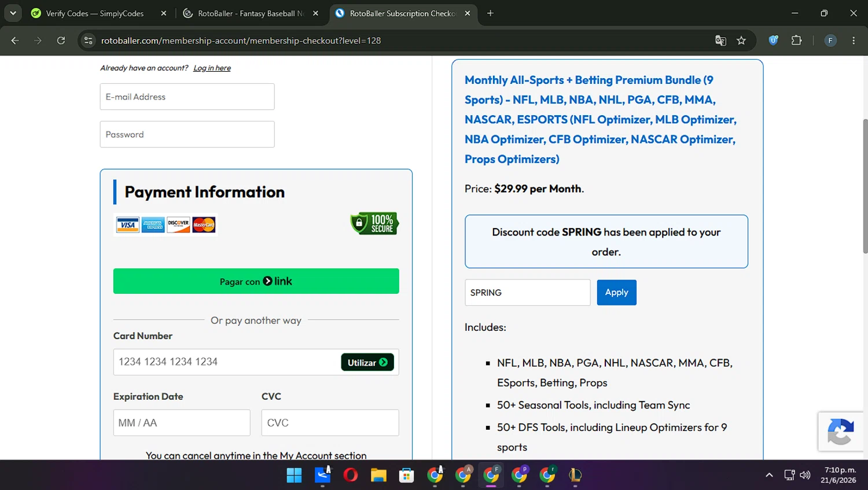Open Microsoft Store from the taskbar

406,475
